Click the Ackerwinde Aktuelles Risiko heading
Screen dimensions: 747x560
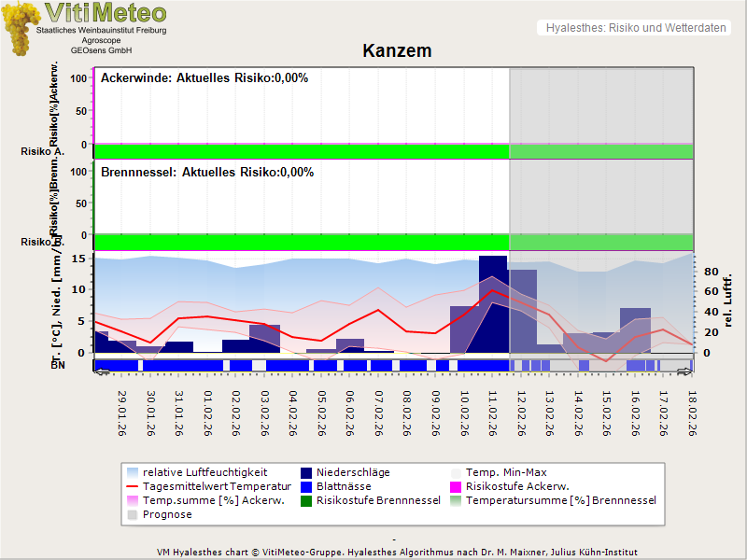pos(204,78)
